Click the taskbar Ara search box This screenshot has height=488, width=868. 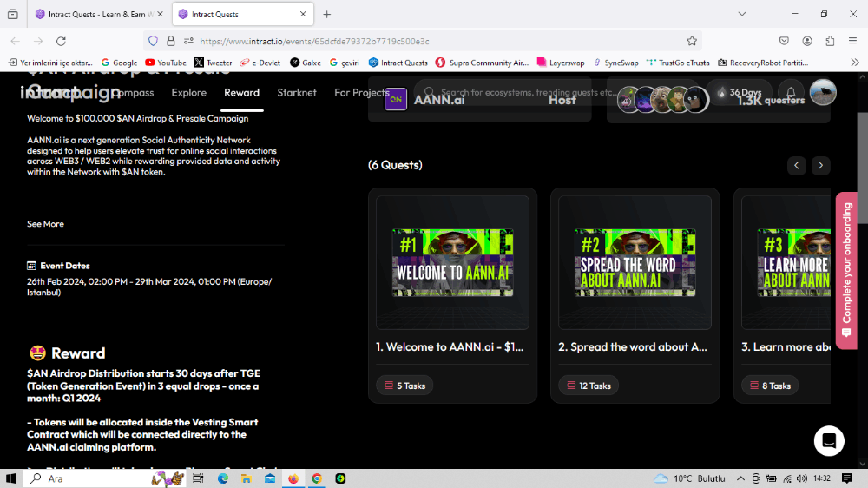coord(105,478)
